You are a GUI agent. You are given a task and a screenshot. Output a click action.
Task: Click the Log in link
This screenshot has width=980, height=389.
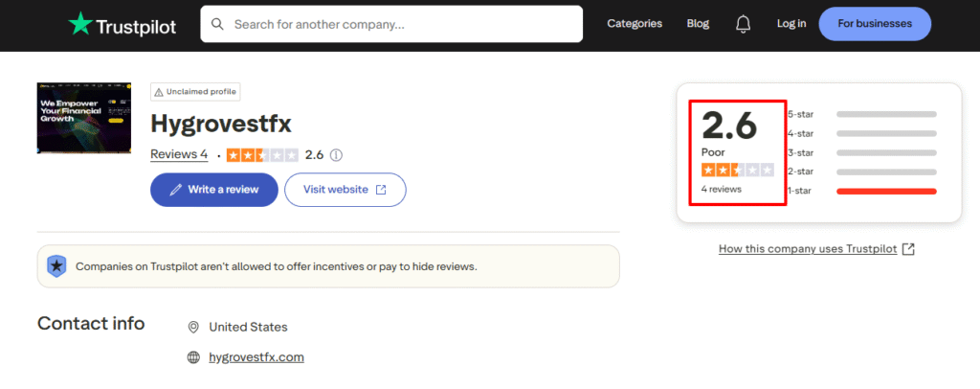pyautogui.click(x=791, y=24)
